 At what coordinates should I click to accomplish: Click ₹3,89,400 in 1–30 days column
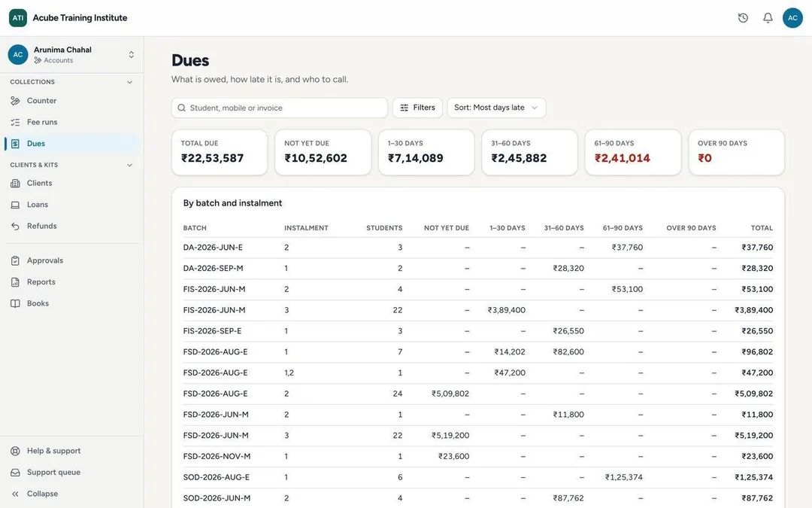[507, 310]
